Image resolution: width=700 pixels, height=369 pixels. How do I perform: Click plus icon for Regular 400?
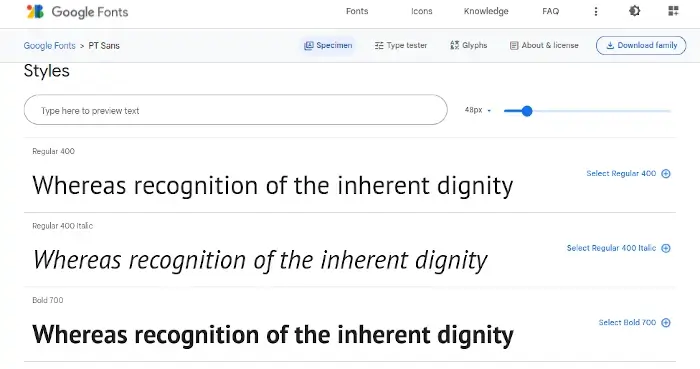(666, 174)
